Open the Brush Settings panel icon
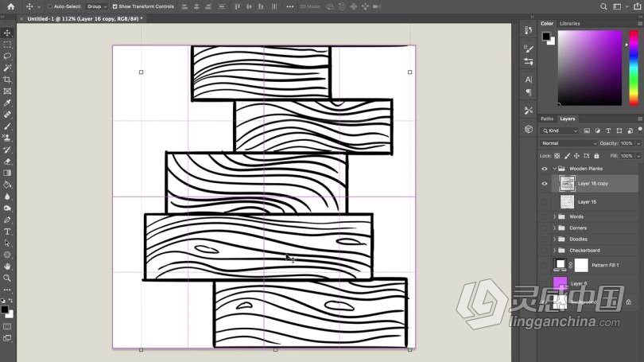The image size is (644, 362). point(528,49)
